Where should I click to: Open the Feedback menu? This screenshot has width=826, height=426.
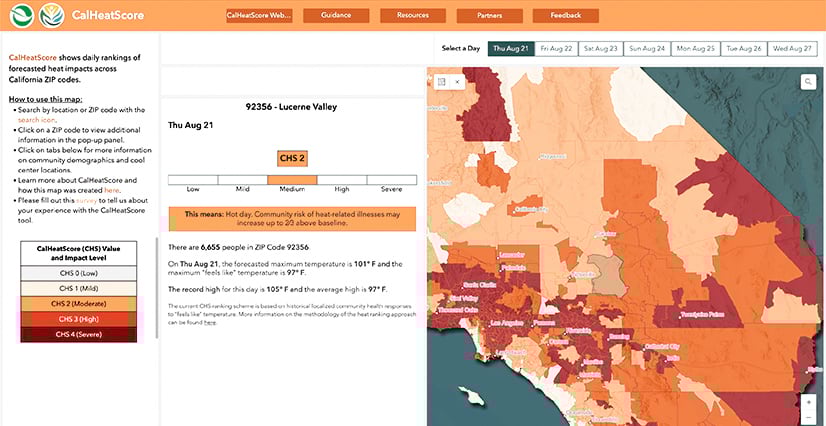[x=566, y=15]
